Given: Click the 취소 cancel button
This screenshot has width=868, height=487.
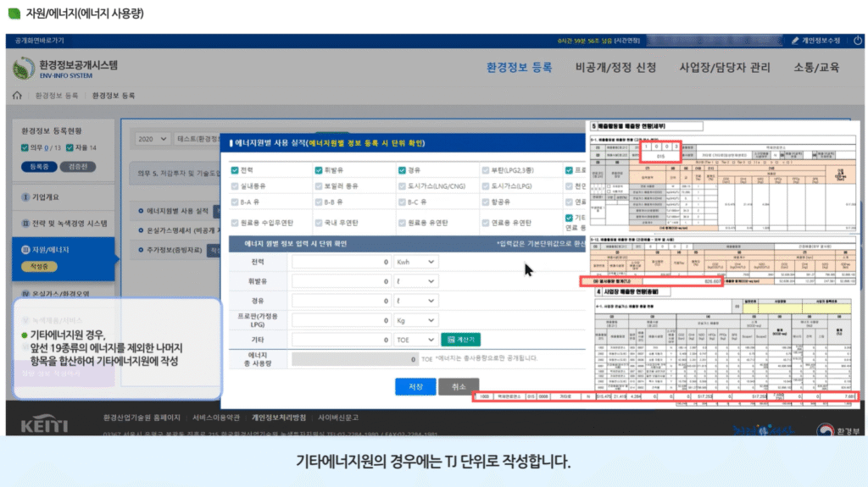Looking at the screenshot, I should click(459, 386).
